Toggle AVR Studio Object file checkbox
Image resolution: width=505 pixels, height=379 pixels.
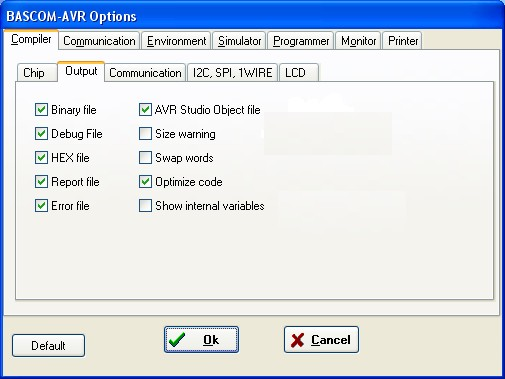[145, 110]
